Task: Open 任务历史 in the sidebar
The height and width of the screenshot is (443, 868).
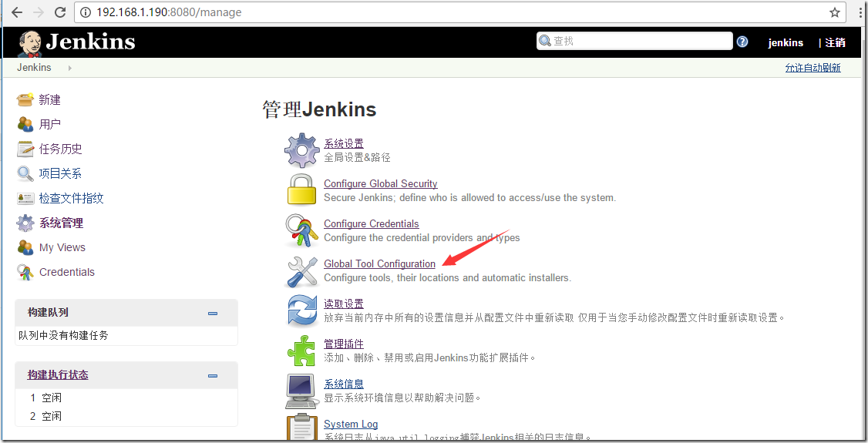Action: point(60,149)
